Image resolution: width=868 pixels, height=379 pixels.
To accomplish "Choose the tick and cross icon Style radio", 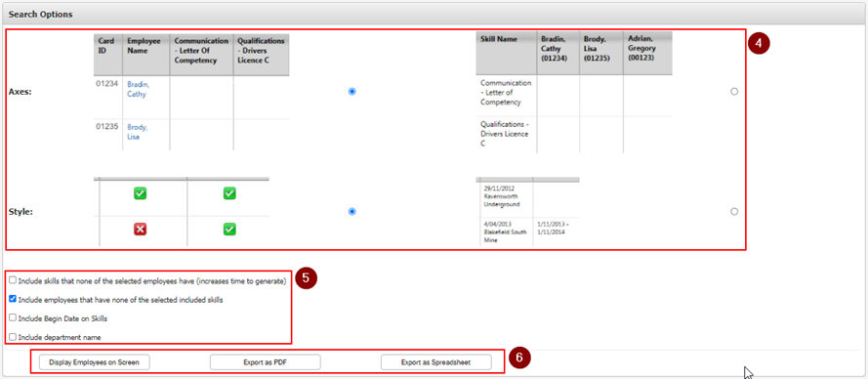I will (x=352, y=211).
